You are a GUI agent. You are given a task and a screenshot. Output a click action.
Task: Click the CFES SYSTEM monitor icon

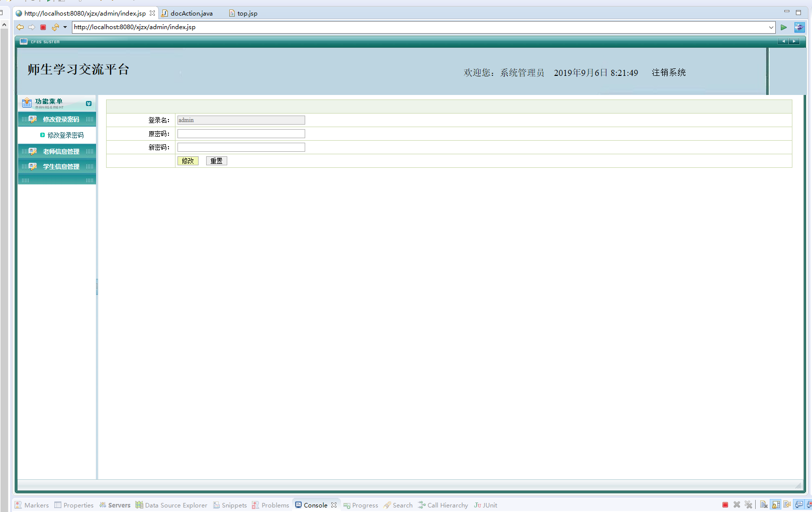(x=24, y=42)
